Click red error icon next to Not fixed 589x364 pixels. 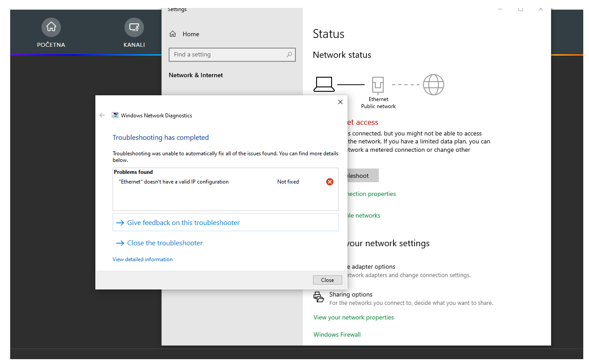tap(330, 182)
